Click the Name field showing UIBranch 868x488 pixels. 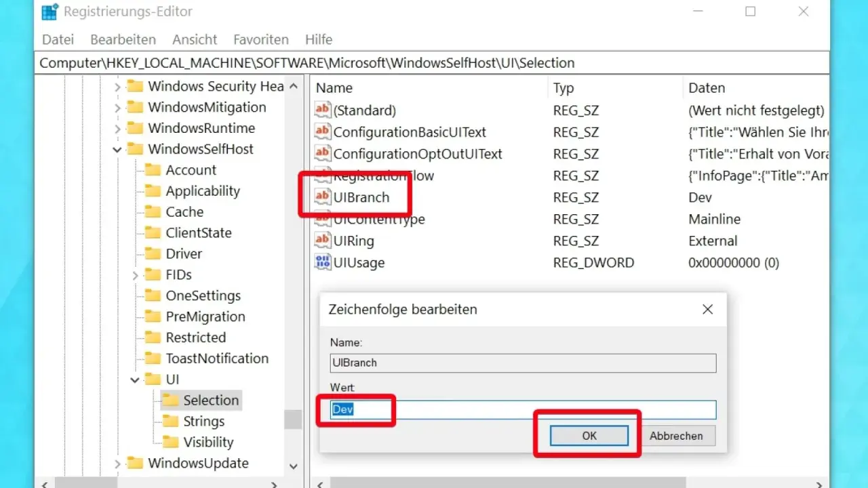(x=523, y=363)
